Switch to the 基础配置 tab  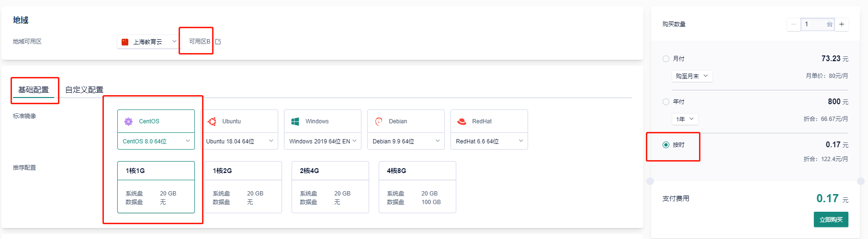[34, 89]
